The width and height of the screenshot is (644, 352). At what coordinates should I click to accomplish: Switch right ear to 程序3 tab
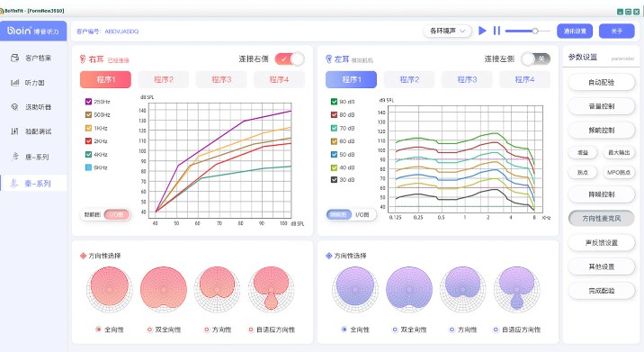pos(221,79)
